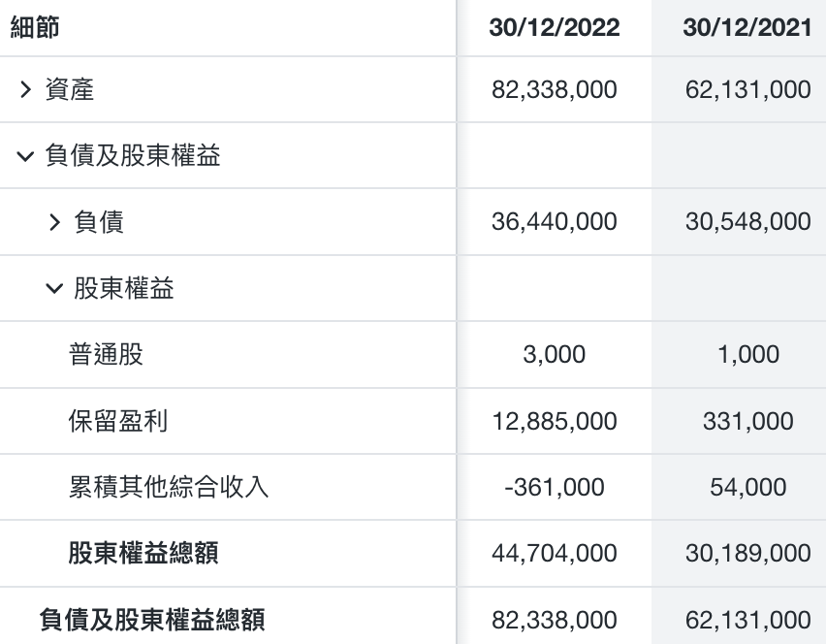The width and height of the screenshot is (826, 644).
Task: Select the 負債 row label
Action: pos(99,221)
